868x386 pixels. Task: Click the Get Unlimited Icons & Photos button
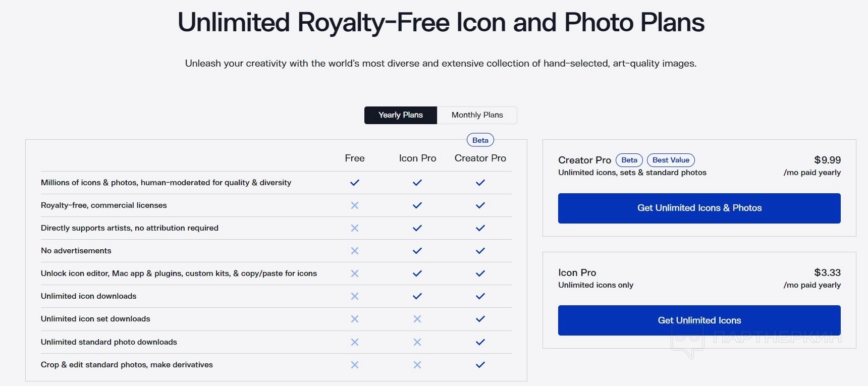coord(699,208)
